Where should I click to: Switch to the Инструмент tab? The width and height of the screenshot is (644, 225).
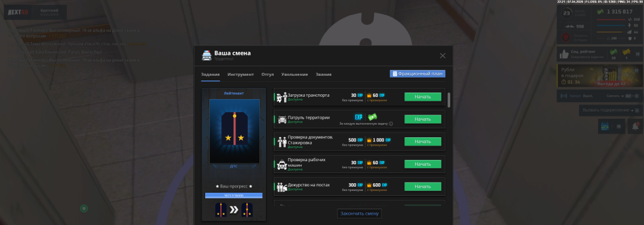241,75
